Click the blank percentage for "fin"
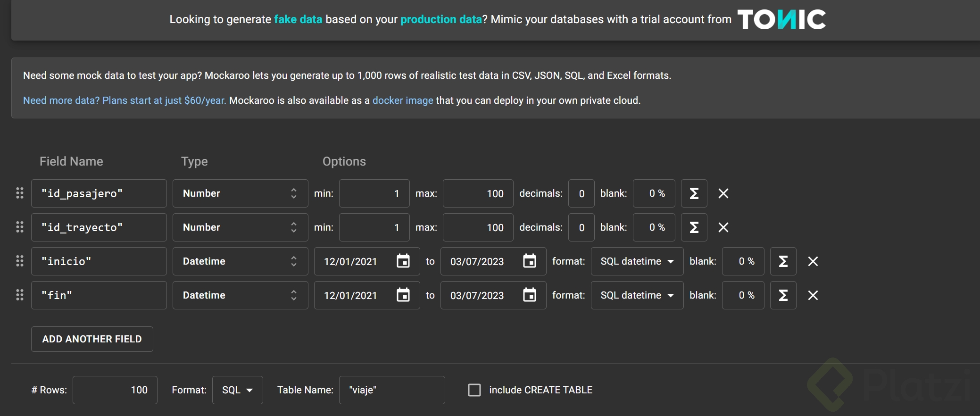This screenshot has width=980, height=416. 743,295
